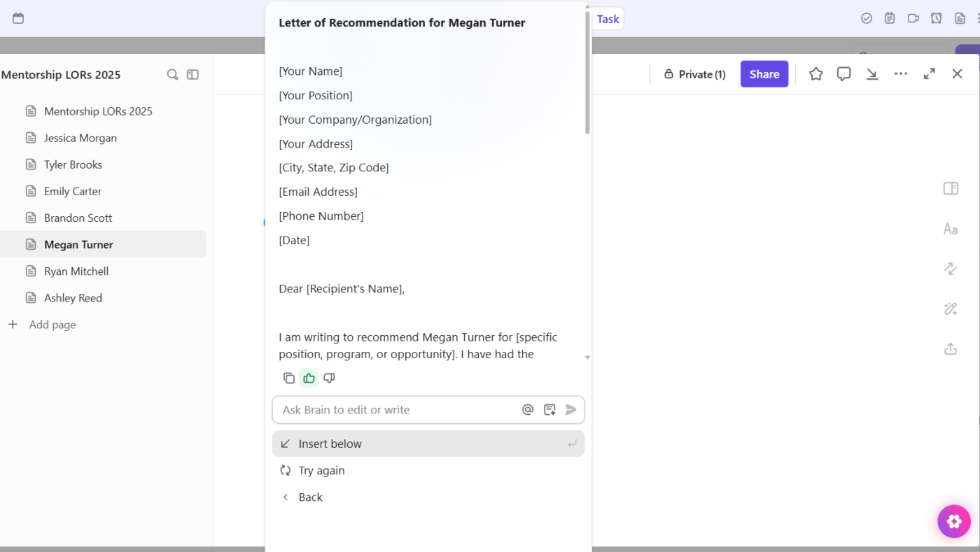Screen dimensions: 980x552
Task: Expand doc to full screen with arrows icon
Action: (929, 73)
